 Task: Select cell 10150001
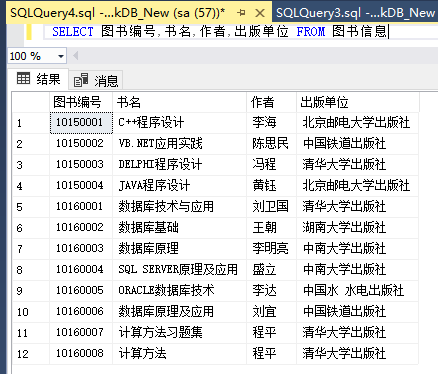(x=81, y=123)
